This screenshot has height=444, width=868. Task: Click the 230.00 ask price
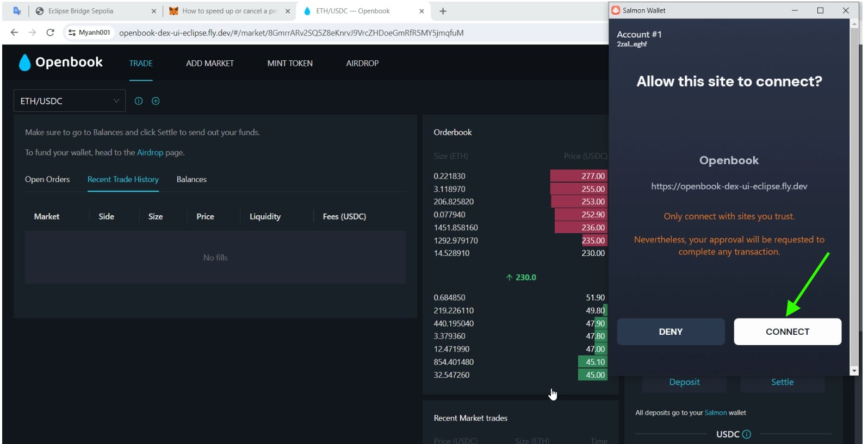point(593,253)
